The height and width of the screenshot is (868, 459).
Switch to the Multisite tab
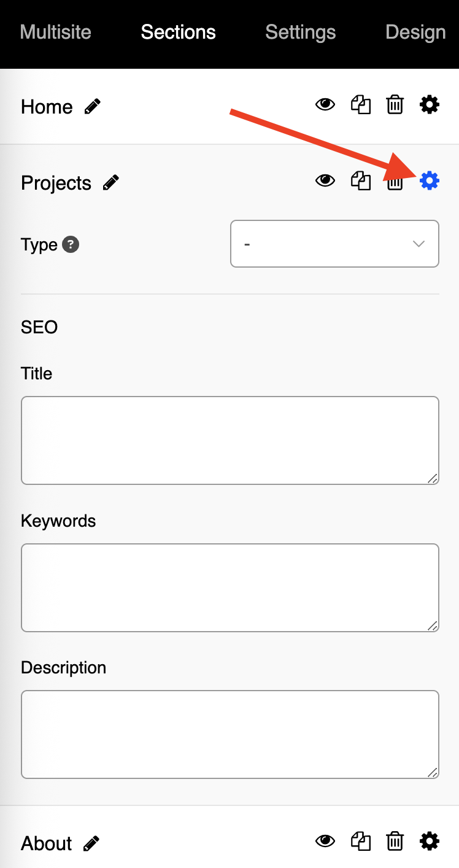pos(56,32)
